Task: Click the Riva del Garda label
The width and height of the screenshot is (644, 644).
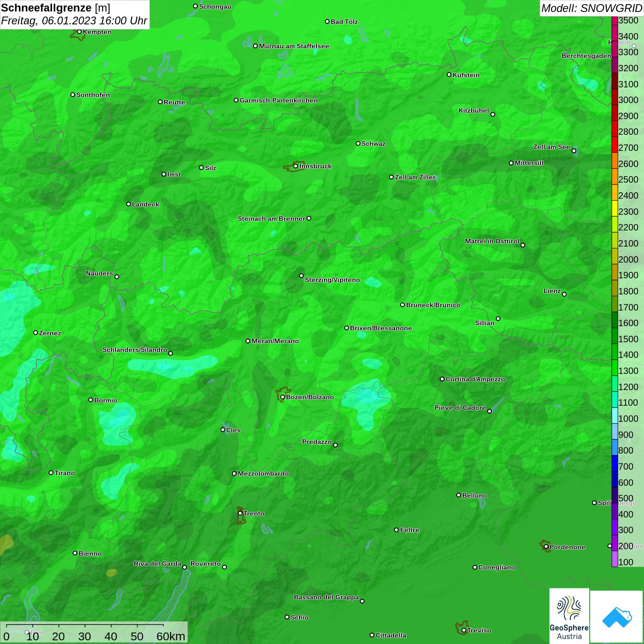Action: [157, 563]
